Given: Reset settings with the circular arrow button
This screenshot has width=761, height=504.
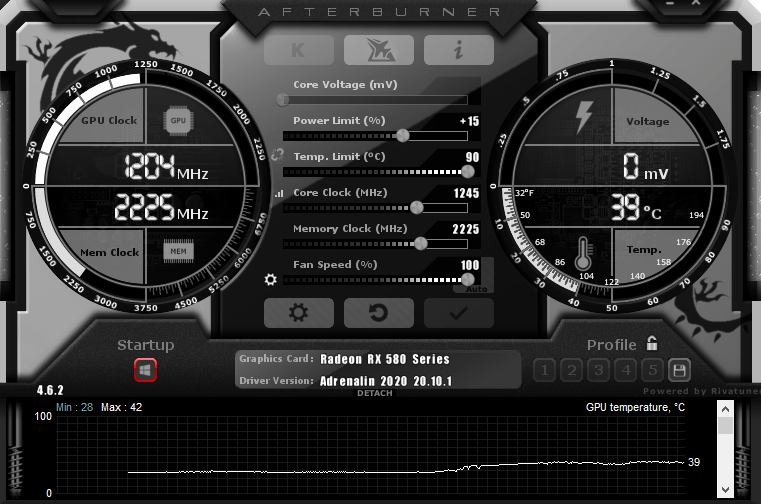Looking at the screenshot, I should [x=379, y=313].
